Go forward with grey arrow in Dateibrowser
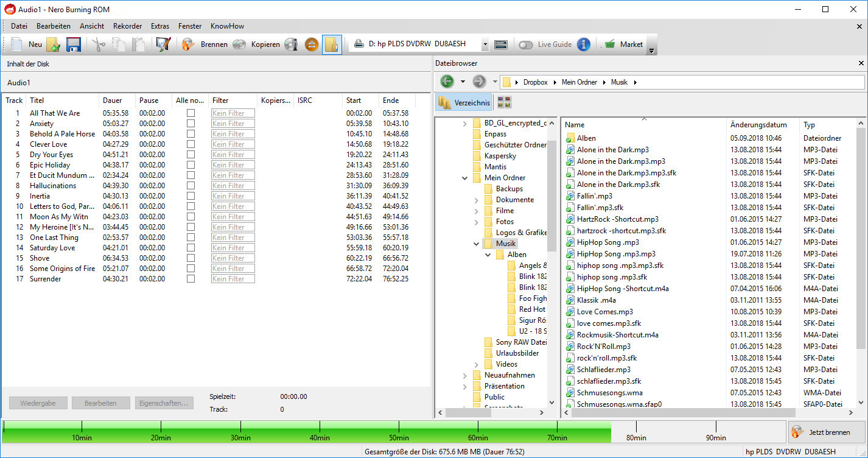868x458 pixels. tap(479, 82)
